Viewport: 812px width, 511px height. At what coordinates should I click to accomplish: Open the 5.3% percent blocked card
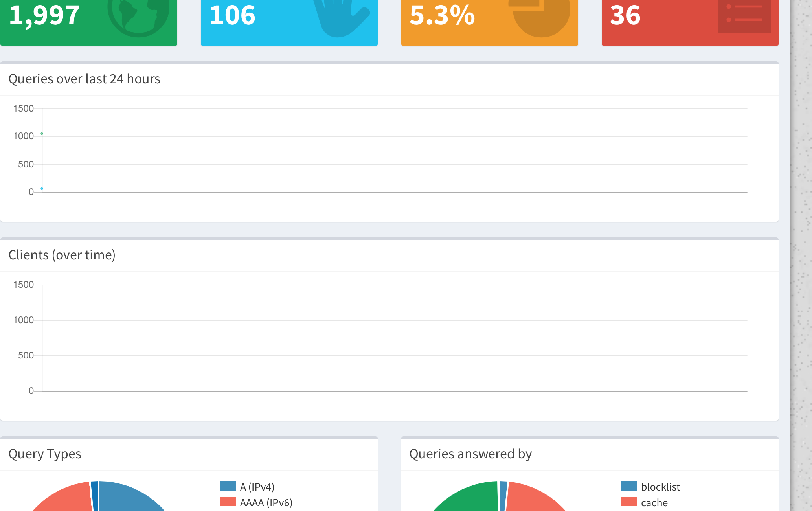pos(490,22)
